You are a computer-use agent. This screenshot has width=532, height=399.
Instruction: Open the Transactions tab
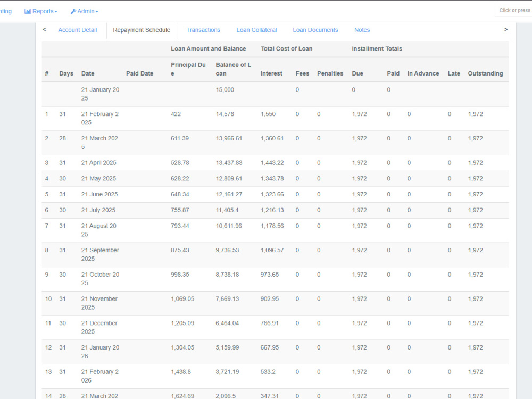[203, 30]
